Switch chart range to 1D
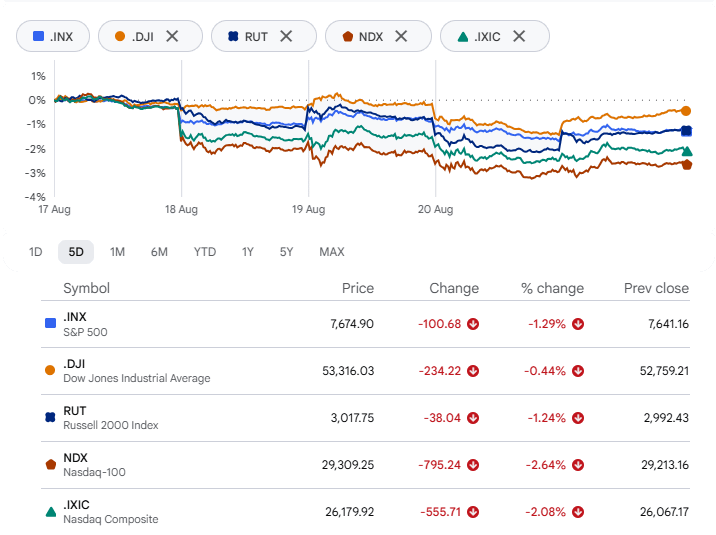716x535 pixels. (36, 252)
